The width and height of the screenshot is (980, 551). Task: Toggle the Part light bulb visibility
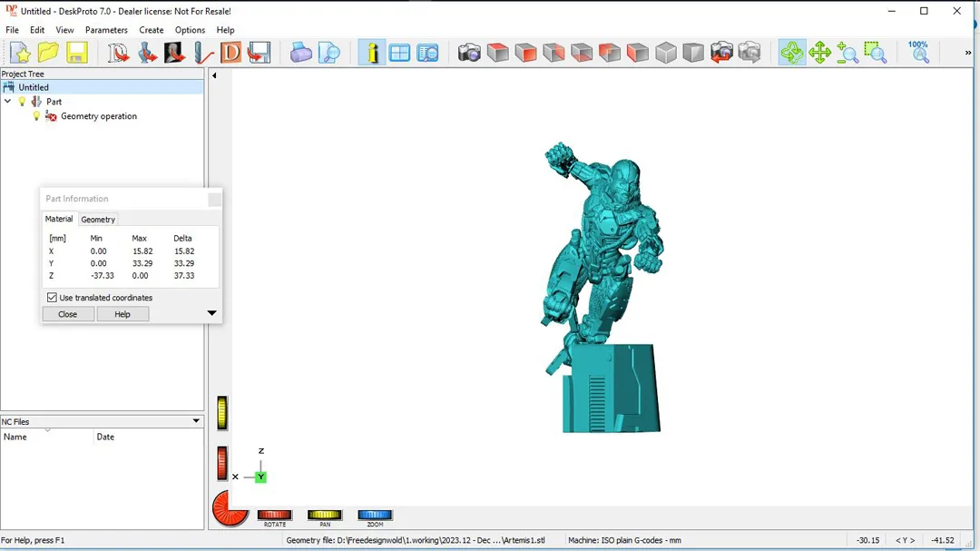(23, 102)
